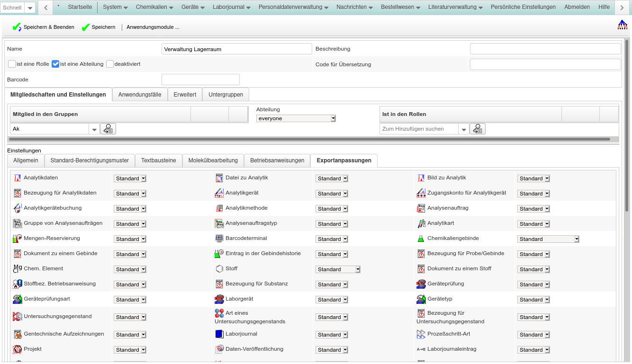Click Speichern & Beenden button
632x364 pixels.
(x=44, y=27)
